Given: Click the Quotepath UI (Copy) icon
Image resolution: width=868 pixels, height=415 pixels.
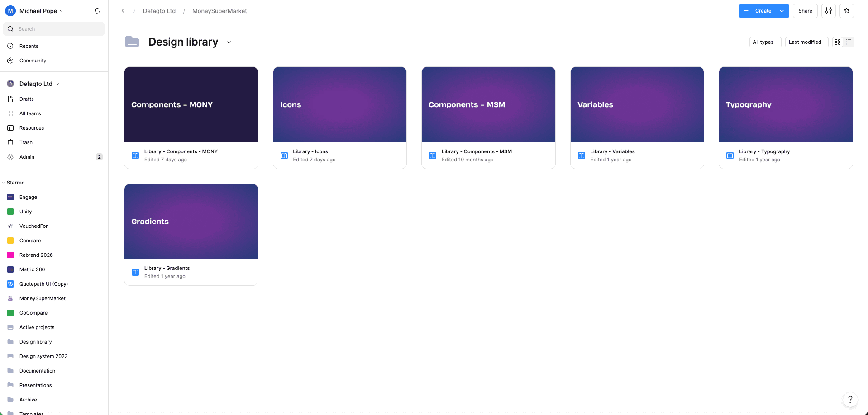Looking at the screenshot, I should pyautogui.click(x=10, y=284).
